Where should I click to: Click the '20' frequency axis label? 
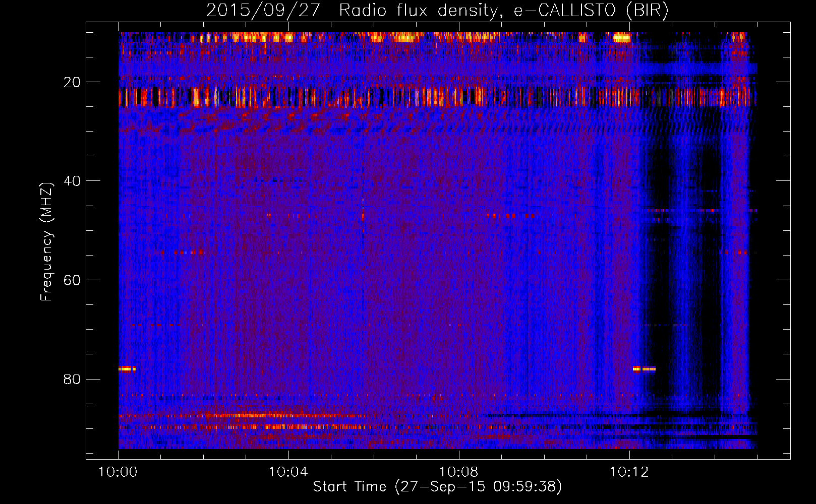(x=72, y=82)
